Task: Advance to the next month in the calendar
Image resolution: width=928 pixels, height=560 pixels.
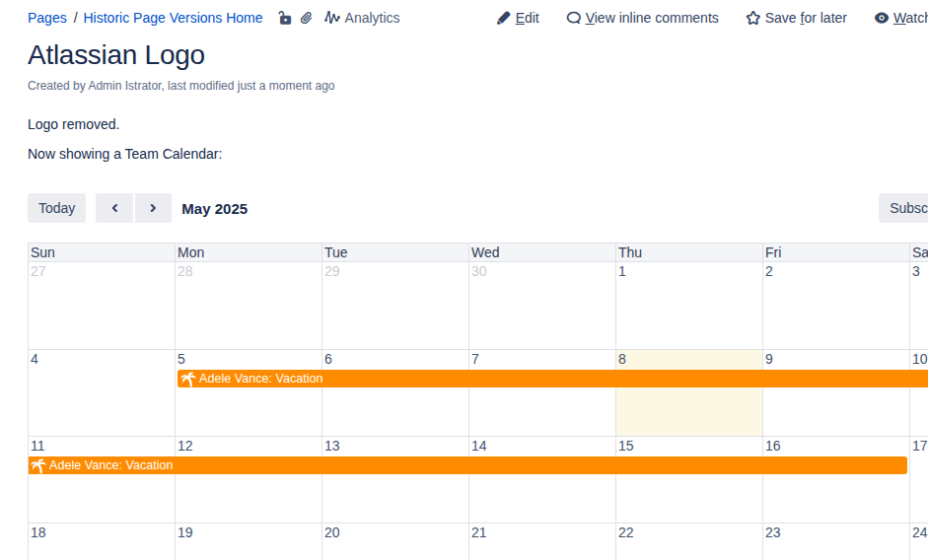Action: coord(153,208)
